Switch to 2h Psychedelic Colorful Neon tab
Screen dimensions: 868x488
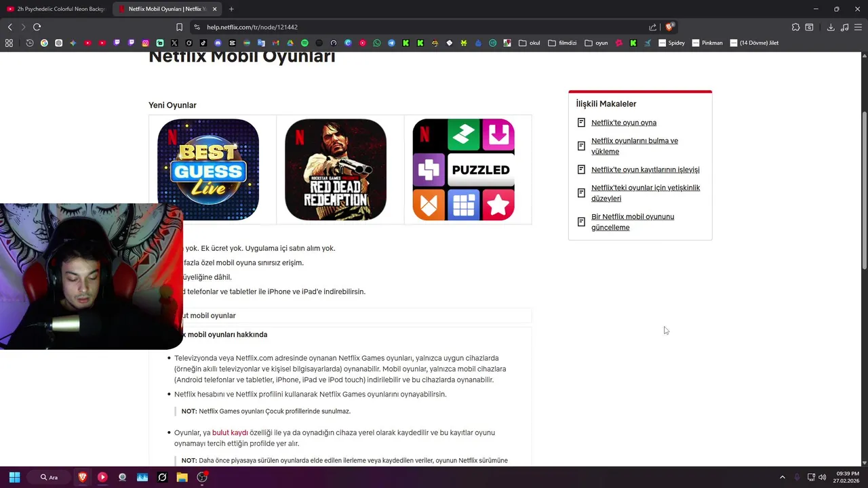(x=56, y=9)
